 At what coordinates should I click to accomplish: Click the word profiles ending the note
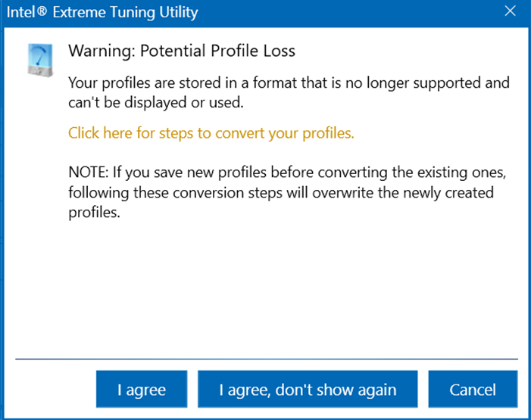coord(94,213)
